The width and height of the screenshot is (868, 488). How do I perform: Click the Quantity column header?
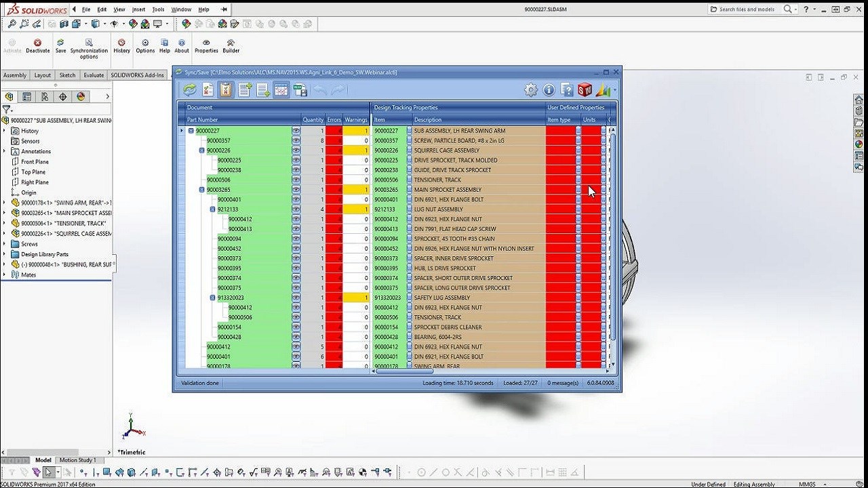[x=313, y=120]
